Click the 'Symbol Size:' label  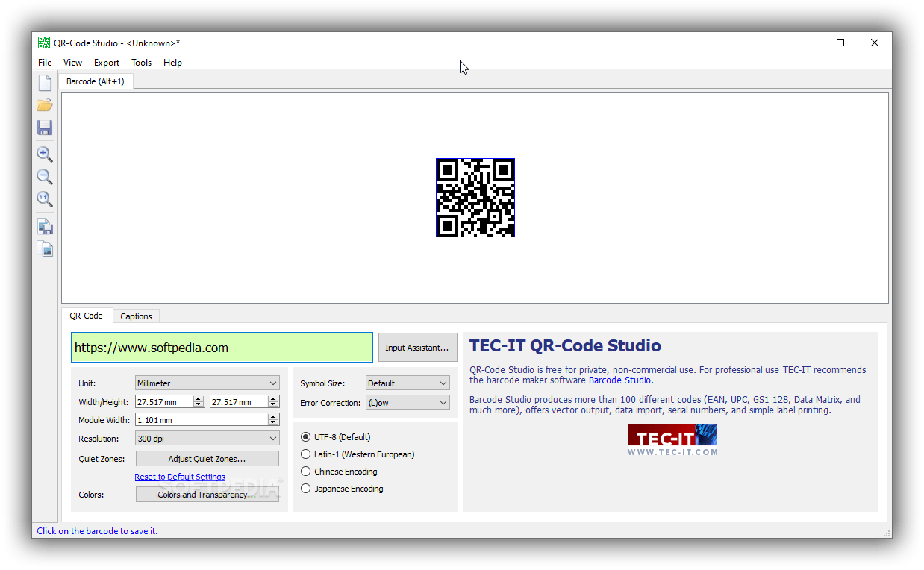point(322,383)
